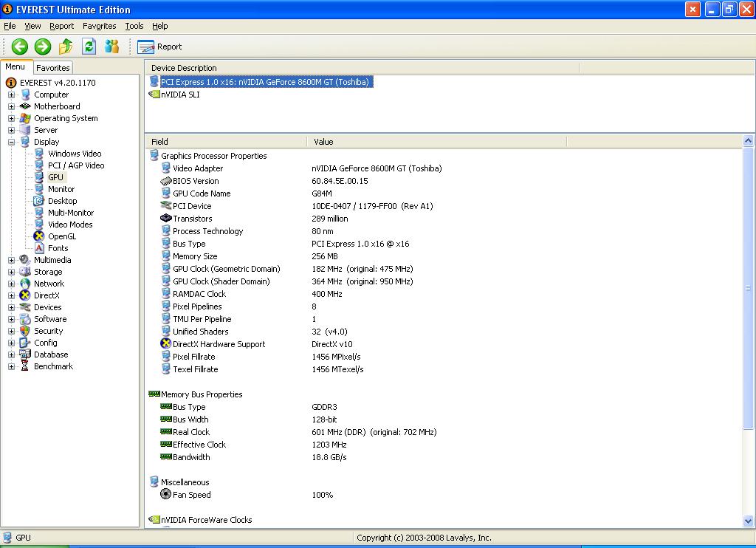756x548 pixels.
Task: Click the Benchmark hourglass icon
Action: [24, 366]
